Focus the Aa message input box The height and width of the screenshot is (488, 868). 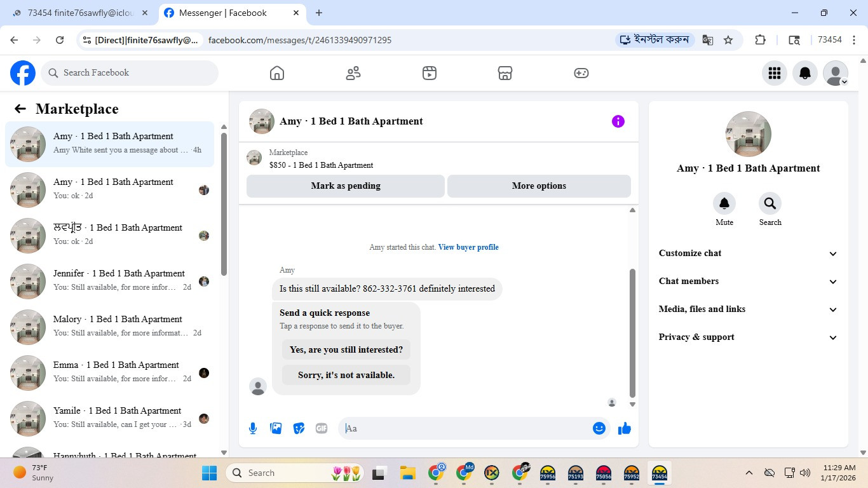click(464, 428)
